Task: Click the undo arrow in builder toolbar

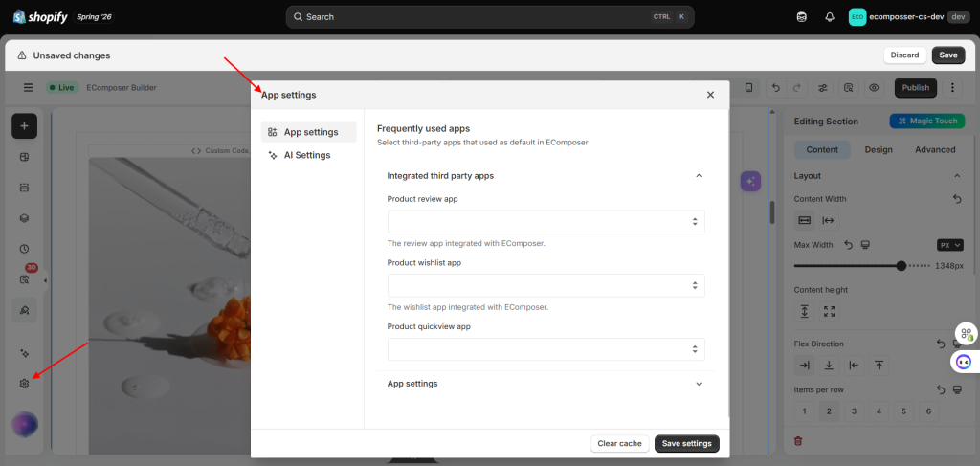Action: coord(776,88)
